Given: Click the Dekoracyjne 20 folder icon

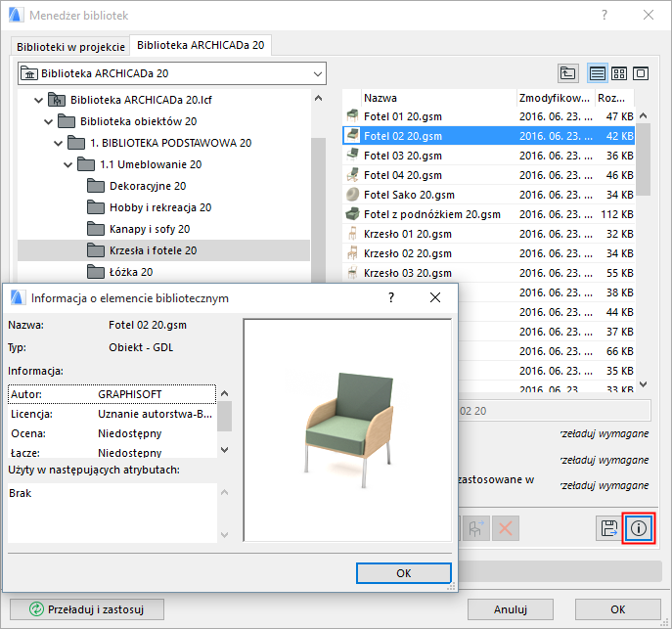Looking at the screenshot, I should coord(96,186).
